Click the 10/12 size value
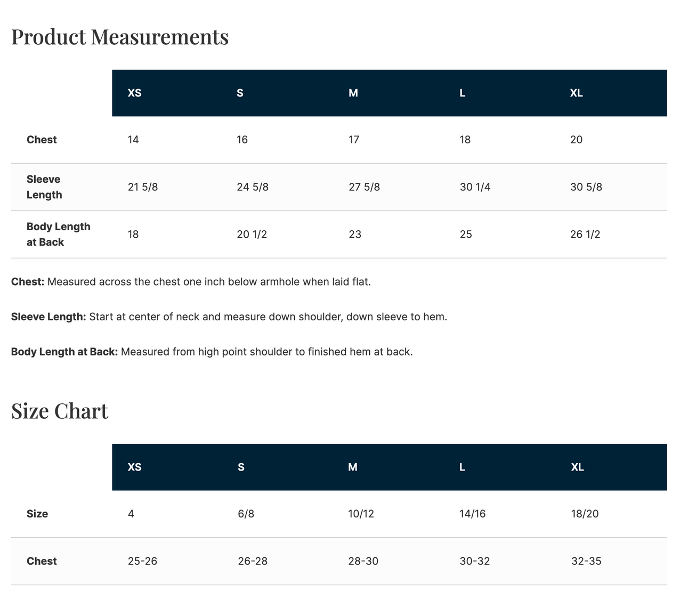This screenshot has height=616, width=680. (361, 514)
